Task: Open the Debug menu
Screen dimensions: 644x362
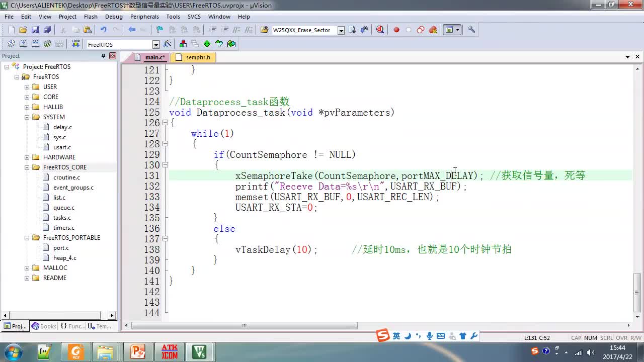Action: click(x=114, y=17)
